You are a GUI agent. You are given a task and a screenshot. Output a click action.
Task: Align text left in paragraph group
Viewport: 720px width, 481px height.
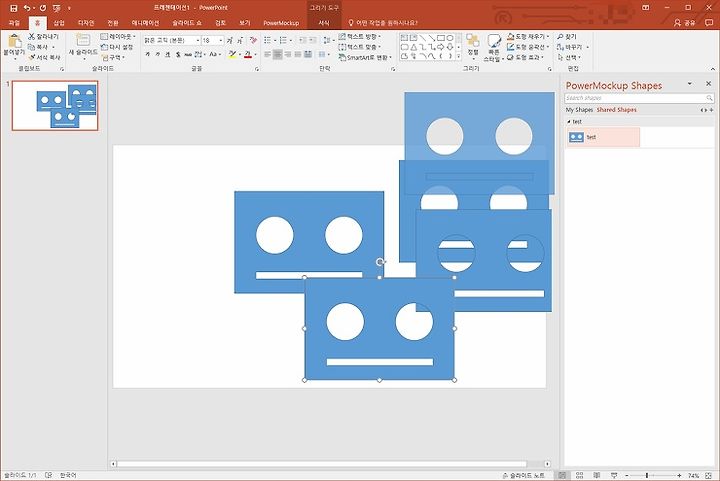point(268,54)
